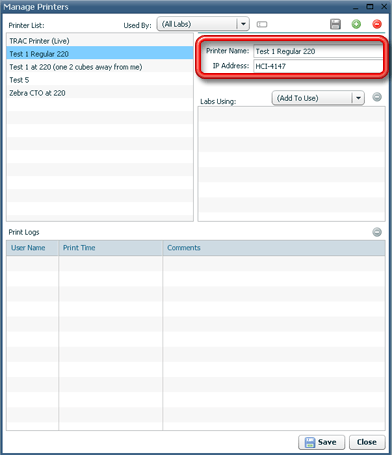Select Test 5 in the printer list
The height and width of the screenshot is (455, 392).
pos(100,80)
